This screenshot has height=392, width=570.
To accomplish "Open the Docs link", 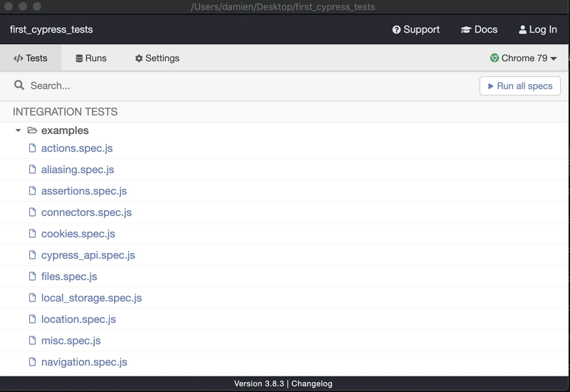I will [479, 30].
